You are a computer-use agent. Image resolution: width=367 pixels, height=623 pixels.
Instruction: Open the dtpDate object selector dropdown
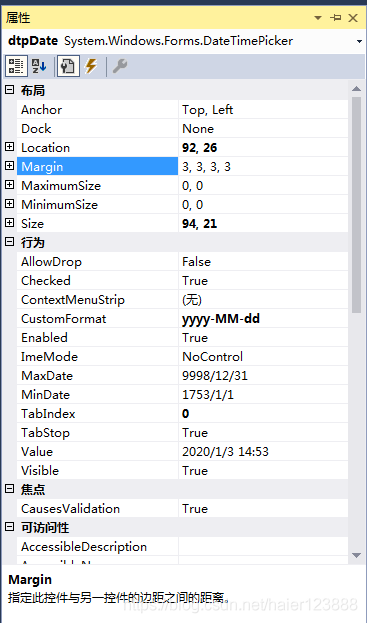coord(359,41)
